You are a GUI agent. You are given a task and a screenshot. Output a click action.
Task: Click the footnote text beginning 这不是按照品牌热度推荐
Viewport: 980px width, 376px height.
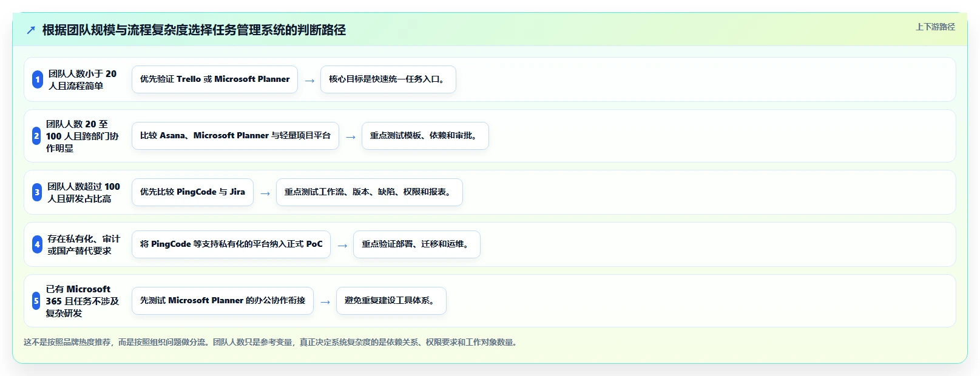(x=271, y=342)
